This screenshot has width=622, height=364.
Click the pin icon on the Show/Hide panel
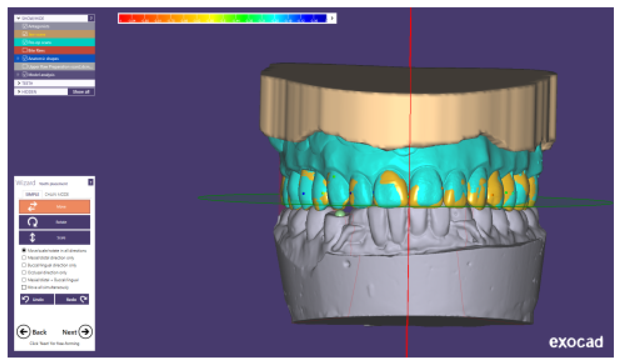(x=92, y=18)
